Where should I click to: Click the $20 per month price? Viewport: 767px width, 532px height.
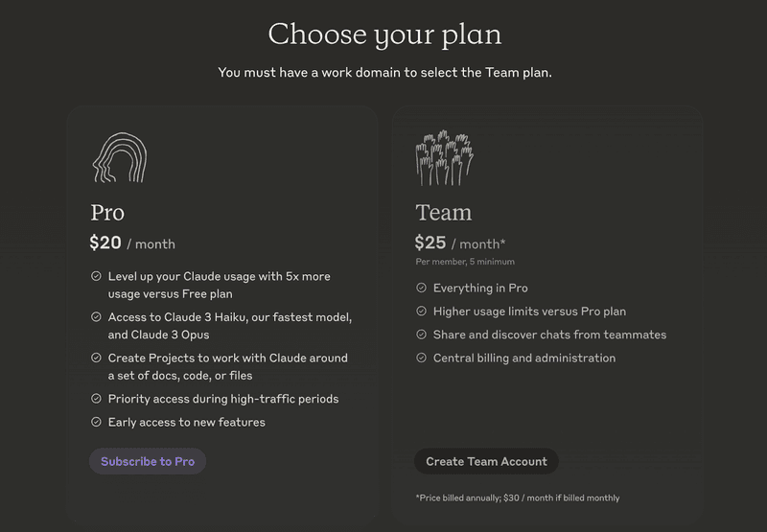click(x=132, y=243)
